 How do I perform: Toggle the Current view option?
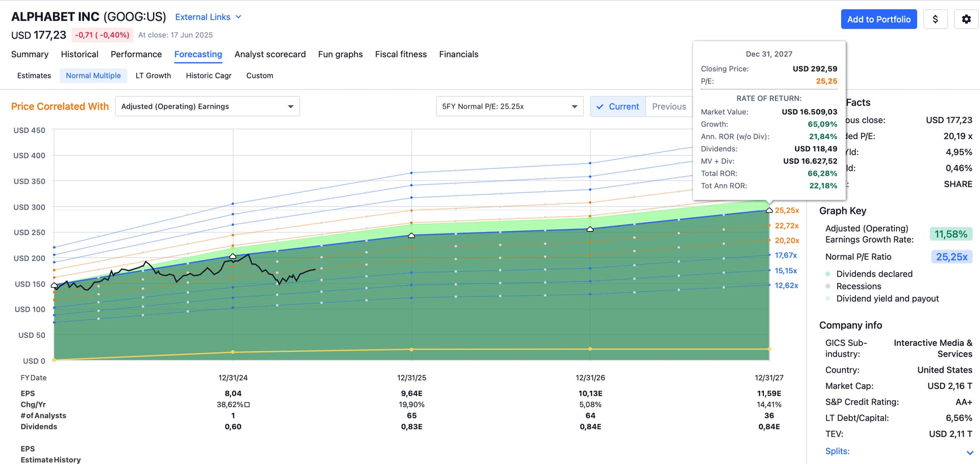tap(618, 107)
